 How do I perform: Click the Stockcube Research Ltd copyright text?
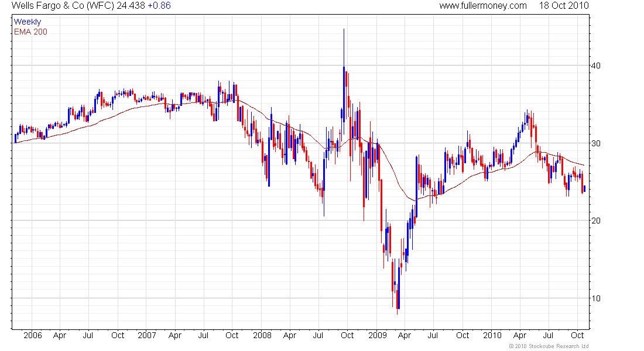(549, 346)
